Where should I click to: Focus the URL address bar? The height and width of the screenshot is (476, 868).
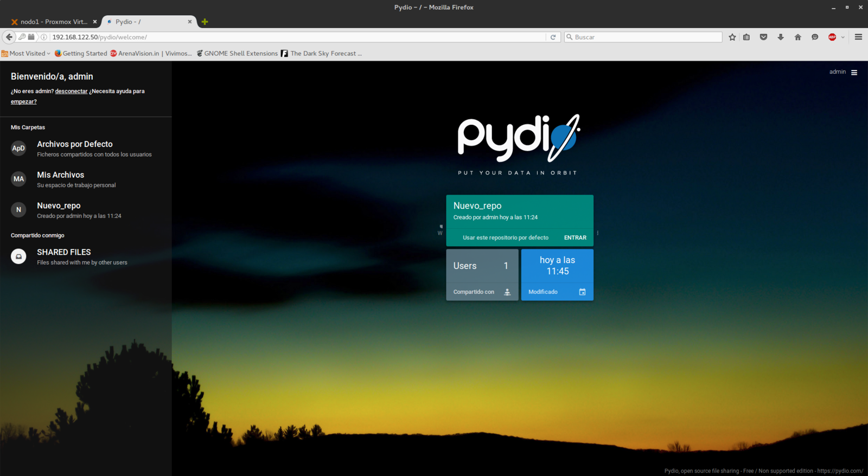pos(297,37)
